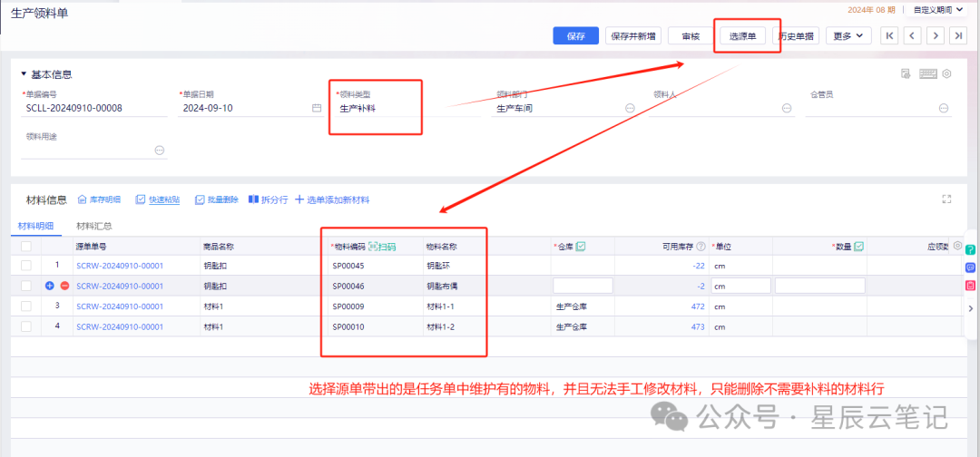
Task: Check the row 3 checkbox
Action: [x=26, y=306]
